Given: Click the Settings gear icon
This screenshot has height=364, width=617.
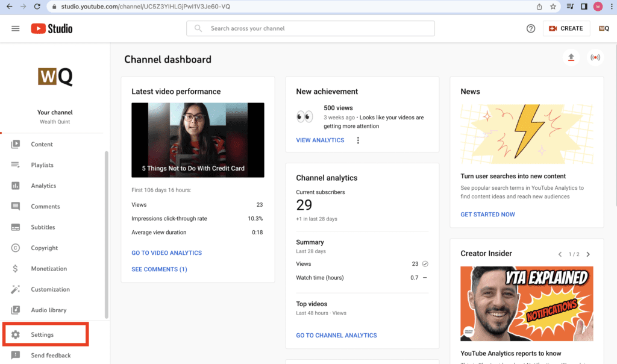Looking at the screenshot, I should 15,334.
